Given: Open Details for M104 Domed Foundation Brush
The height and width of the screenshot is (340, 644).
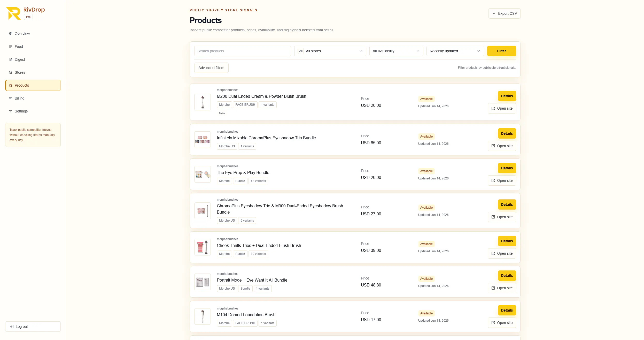Looking at the screenshot, I should [x=507, y=310].
